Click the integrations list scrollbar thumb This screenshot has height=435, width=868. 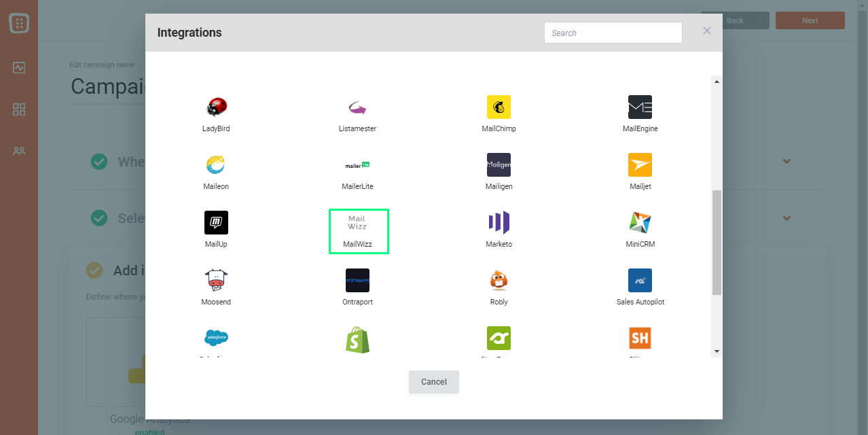coord(717,243)
